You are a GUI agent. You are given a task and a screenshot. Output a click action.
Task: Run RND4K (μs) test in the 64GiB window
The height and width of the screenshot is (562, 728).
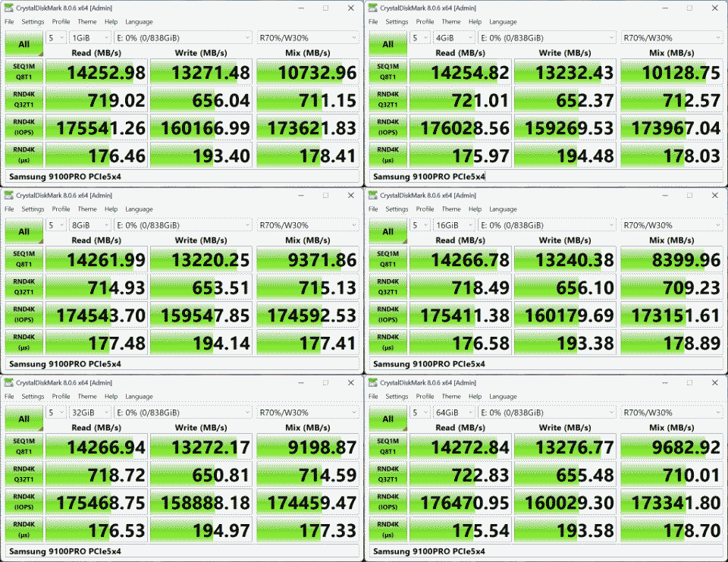(x=388, y=529)
